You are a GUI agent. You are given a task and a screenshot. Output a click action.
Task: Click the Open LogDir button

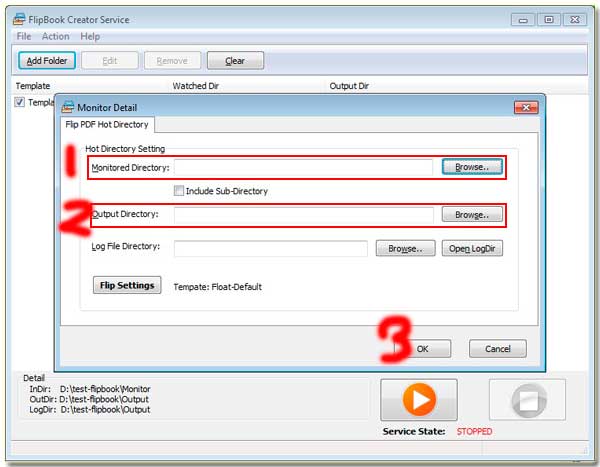[x=472, y=248]
